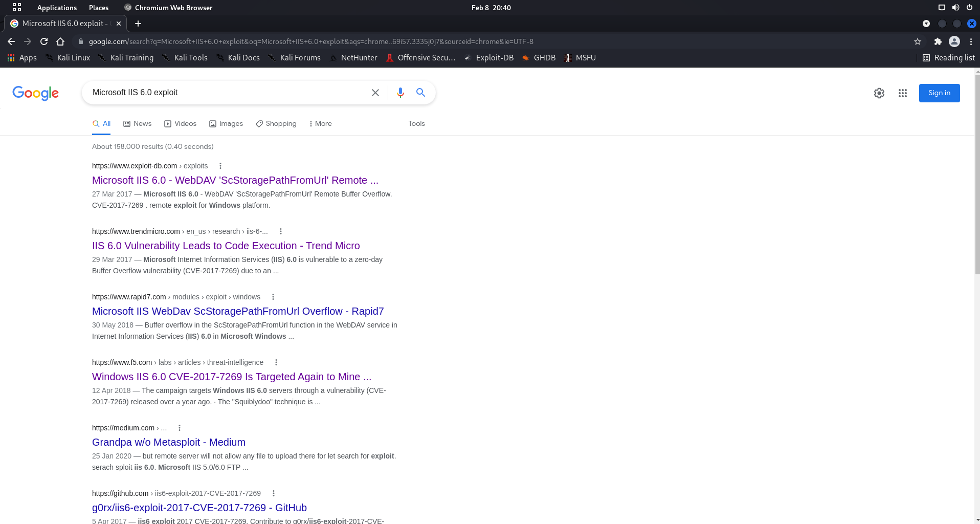Close the Microsoft IIS 6.0 exploit tab

click(119, 24)
